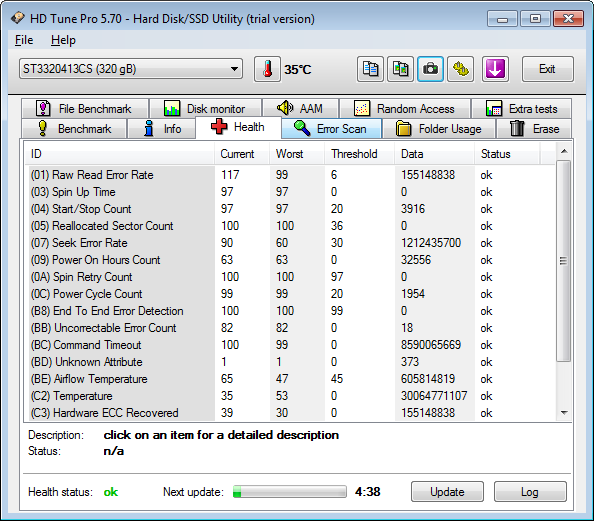
Task: Save screenshot with the camera icon
Action: (x=430, y=69)
